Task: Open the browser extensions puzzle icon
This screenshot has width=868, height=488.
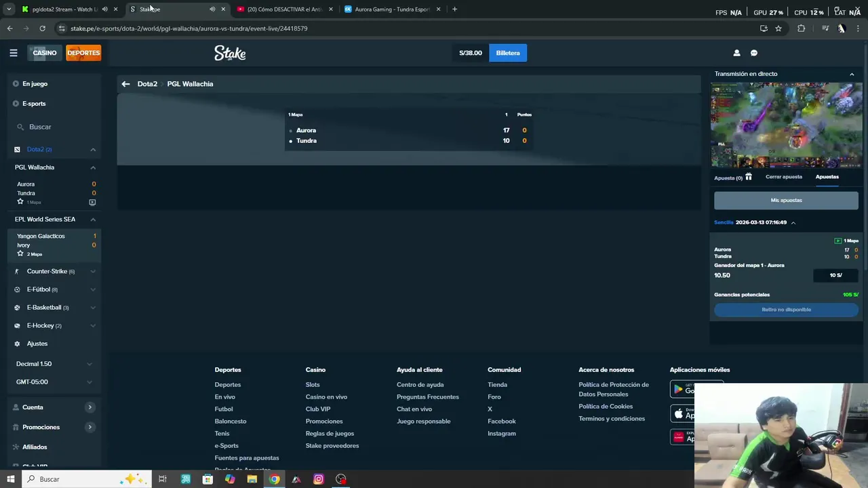Action: click(x=802, y=28)
